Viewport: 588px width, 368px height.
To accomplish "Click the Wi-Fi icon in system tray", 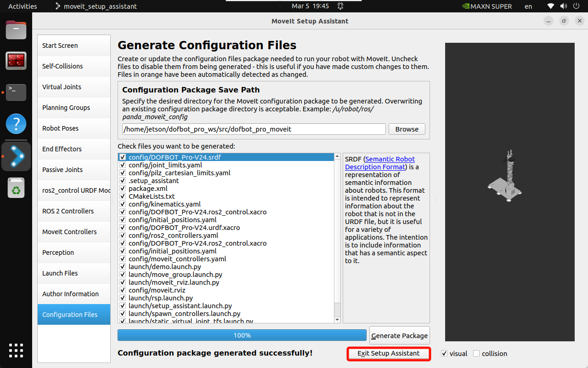I will [551, 6].
